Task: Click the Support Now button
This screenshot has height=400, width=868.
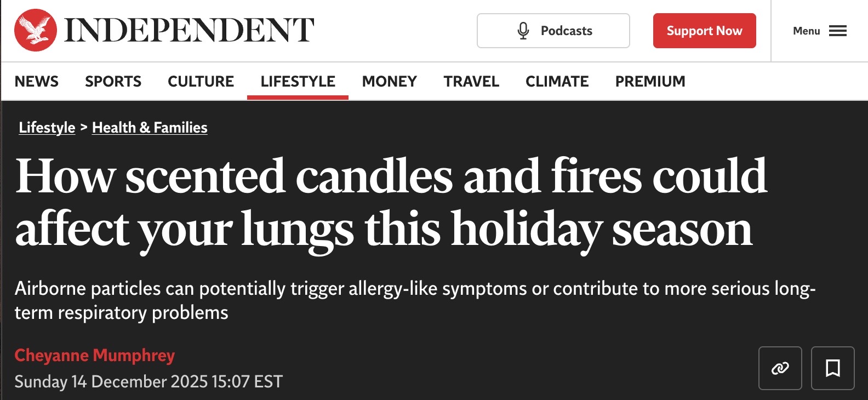Action: point(704,31)
